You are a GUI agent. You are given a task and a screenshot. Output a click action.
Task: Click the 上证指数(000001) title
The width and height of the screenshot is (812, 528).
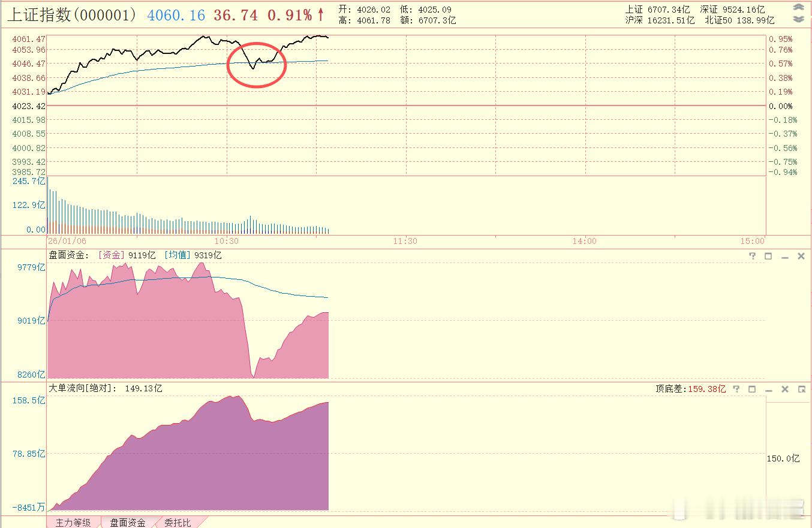pyautogui.click(x=73, y=14)
